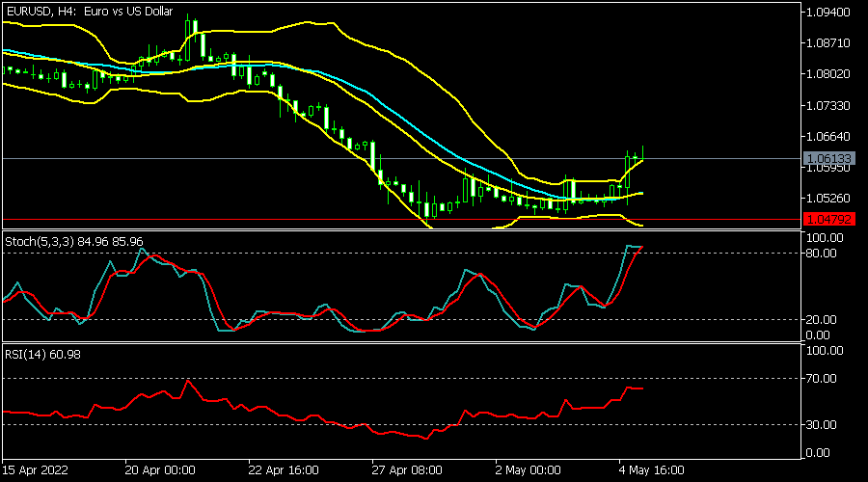Click the 22 Apr 16:00 date label
Image resolution: width=868 pixels, height=482 pixels.
click(x=284, y=470)
